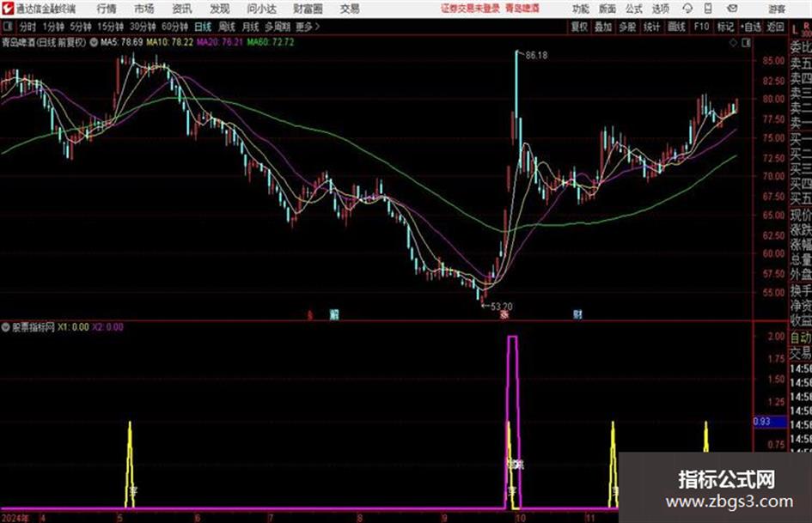Open the 公式 menu
The width and height of the screenshot is (812, 523).
point(634,9)
